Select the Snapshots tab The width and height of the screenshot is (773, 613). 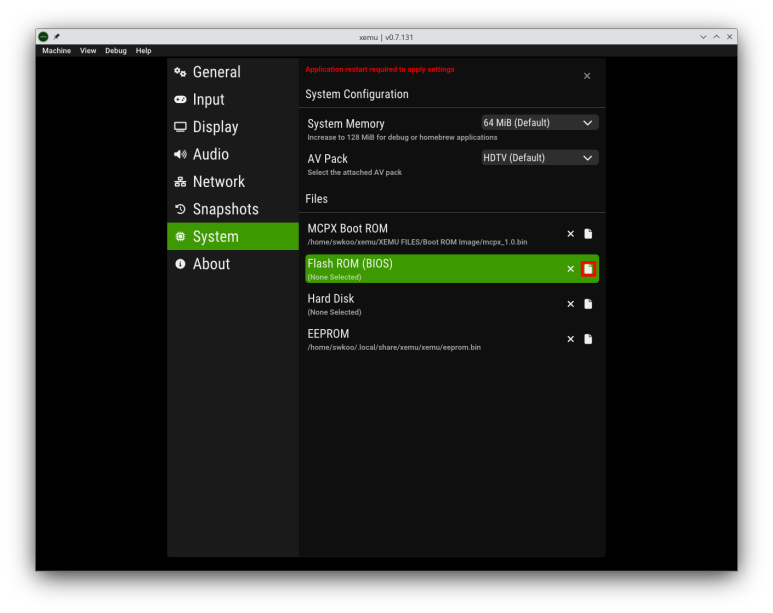coord(233,209)
